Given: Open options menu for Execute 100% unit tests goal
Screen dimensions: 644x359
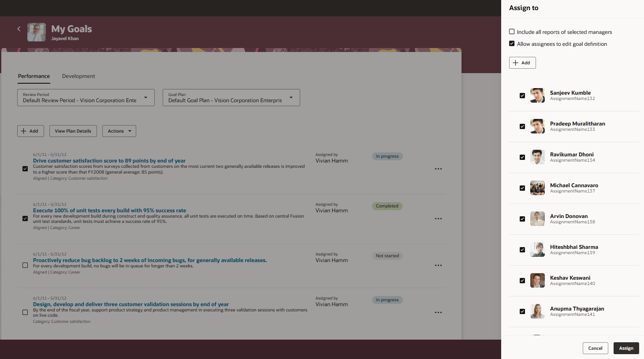Looking at the screenshot, I should [438, 219].
